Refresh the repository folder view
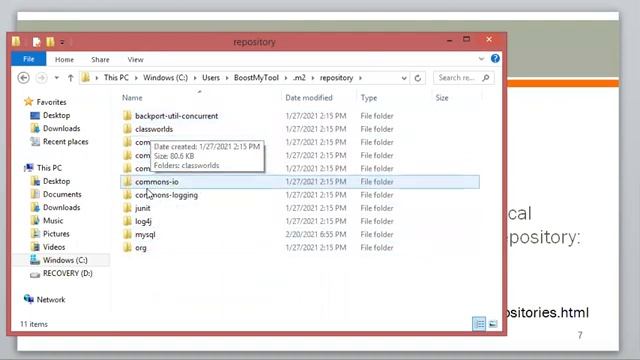Viewport: 640px width, 360px height. (418, 78)
